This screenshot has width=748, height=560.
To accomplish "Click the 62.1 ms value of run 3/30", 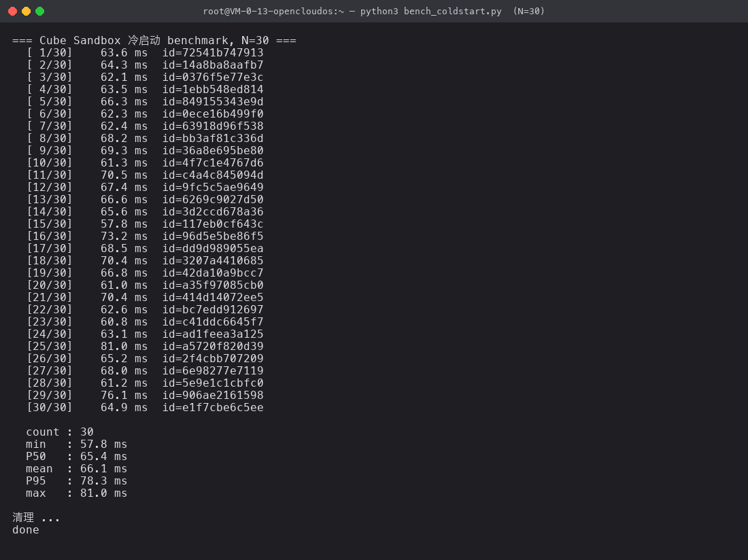I will point(124,77).
